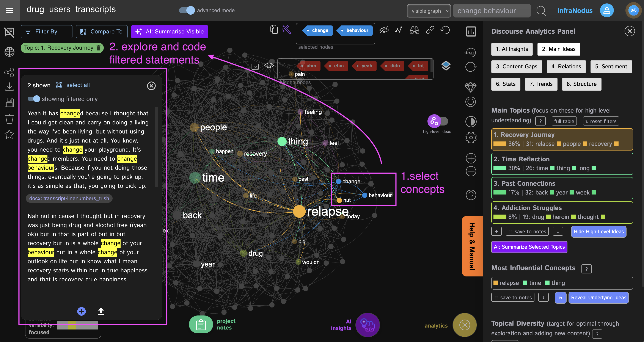Image resolution: width=644 pixels, height=342 pixels.
Task: Click the undo reset selection icon
Action: coord(445,30)
